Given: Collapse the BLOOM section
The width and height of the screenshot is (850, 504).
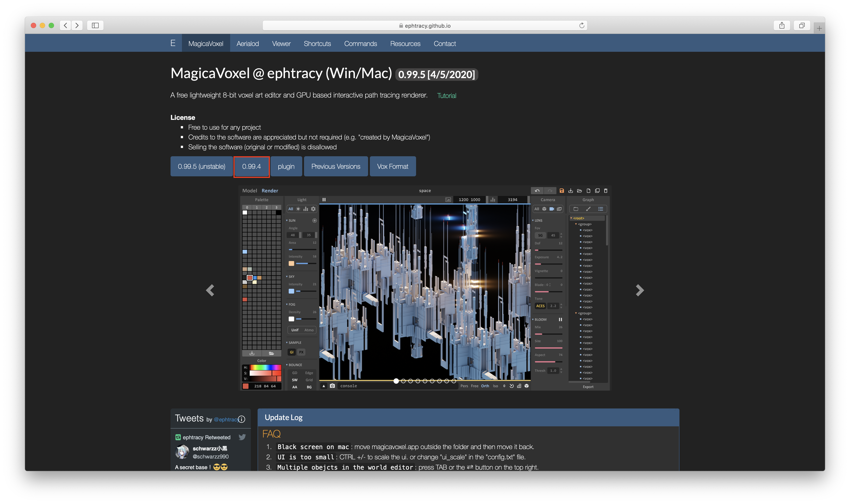Looking at the screenshot, I should (x=533, y=319).
